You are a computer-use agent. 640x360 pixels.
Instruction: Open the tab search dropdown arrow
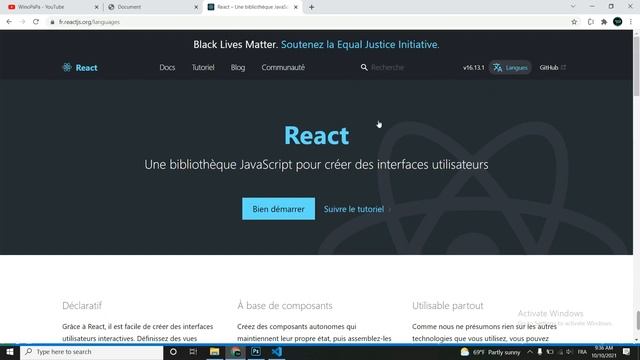[x=573, y=7]
